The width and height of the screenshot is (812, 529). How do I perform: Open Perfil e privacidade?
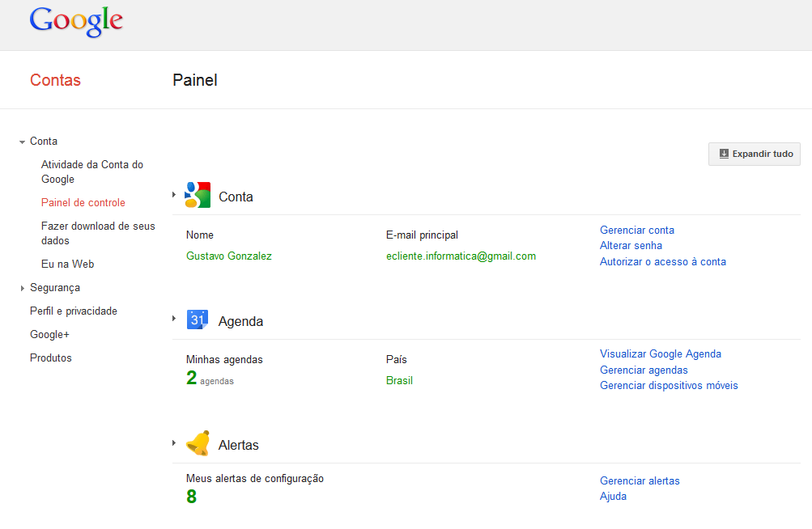[x=74, y=311]
